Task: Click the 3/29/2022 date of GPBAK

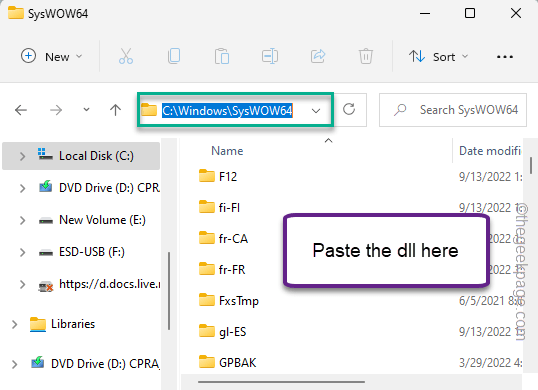Action: (490, 363)
